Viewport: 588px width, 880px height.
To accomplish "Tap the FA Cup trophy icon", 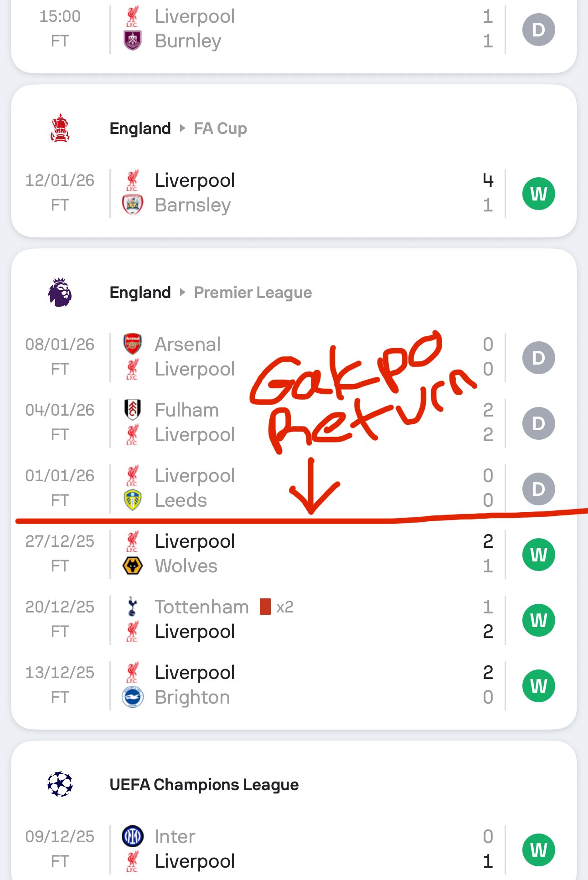I will [60, 129].
